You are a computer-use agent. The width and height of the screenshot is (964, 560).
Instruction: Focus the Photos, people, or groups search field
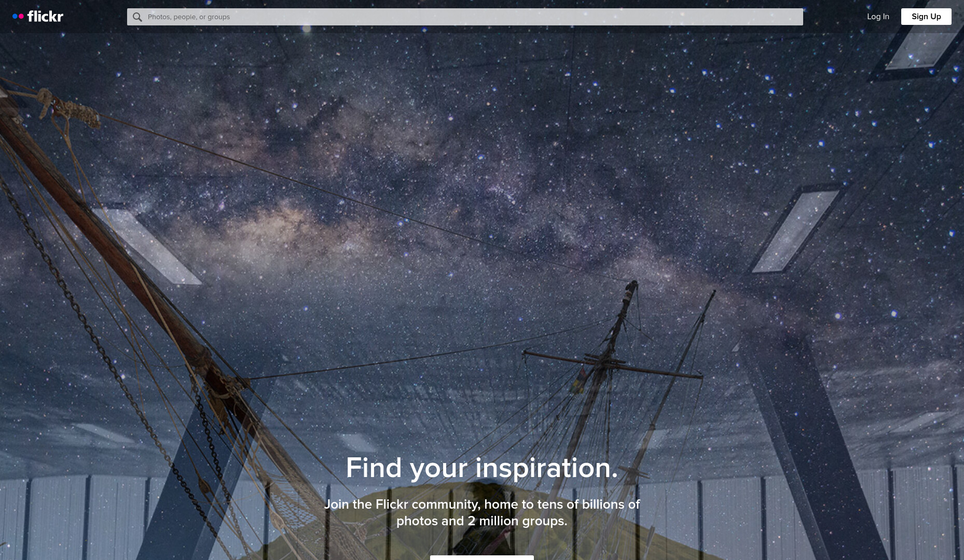pyautogui.click(x=465, y=17)
